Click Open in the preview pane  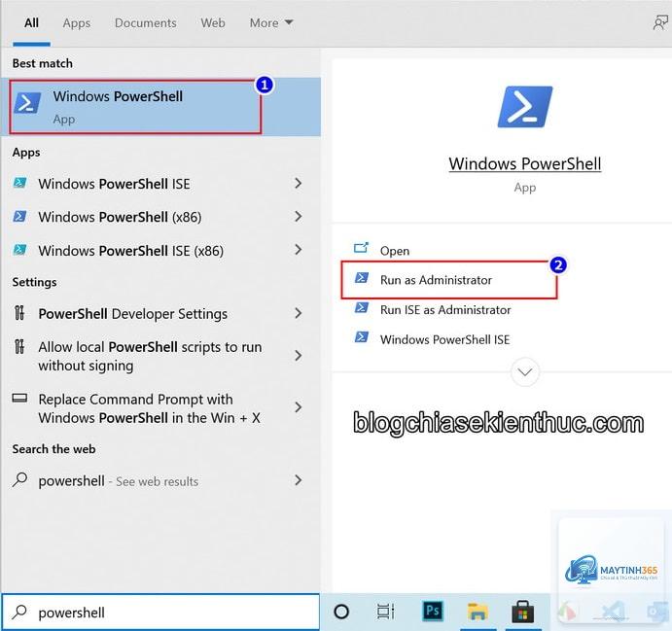coord(394,251)
